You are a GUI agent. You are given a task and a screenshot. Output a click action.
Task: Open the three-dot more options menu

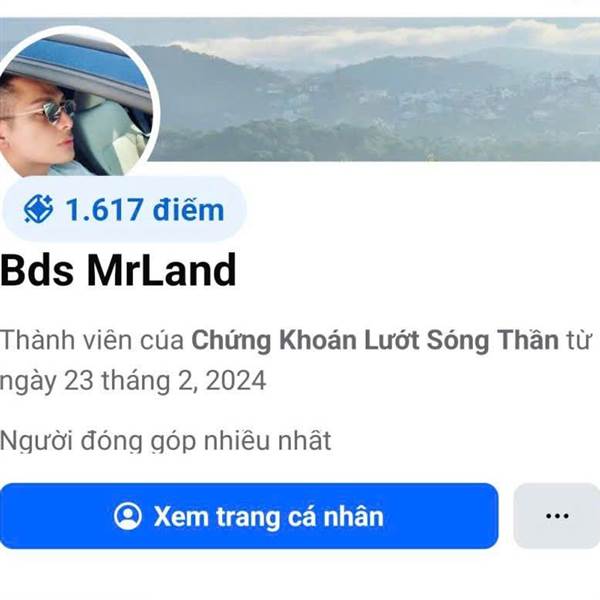point(557,516)
